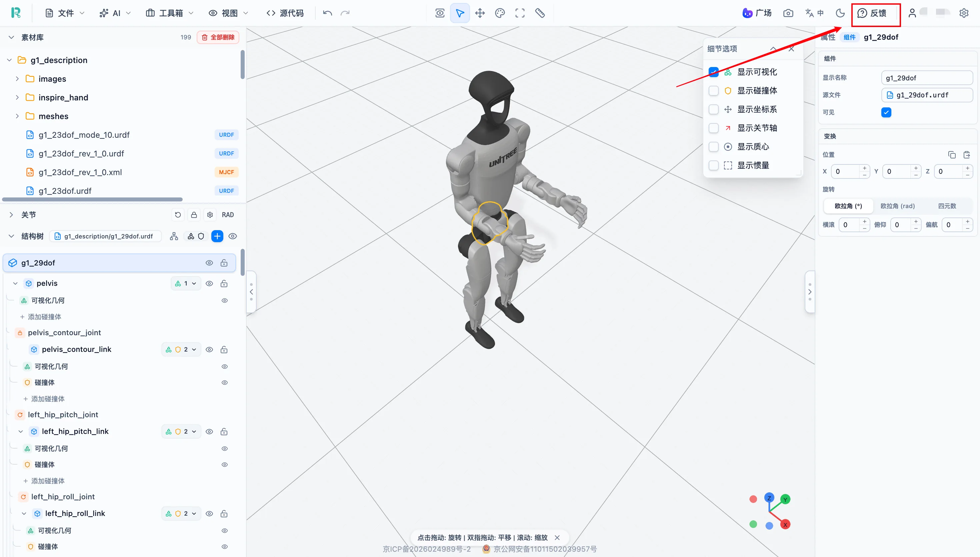Collapse the pelvis tree node

(x=15, y=284)
